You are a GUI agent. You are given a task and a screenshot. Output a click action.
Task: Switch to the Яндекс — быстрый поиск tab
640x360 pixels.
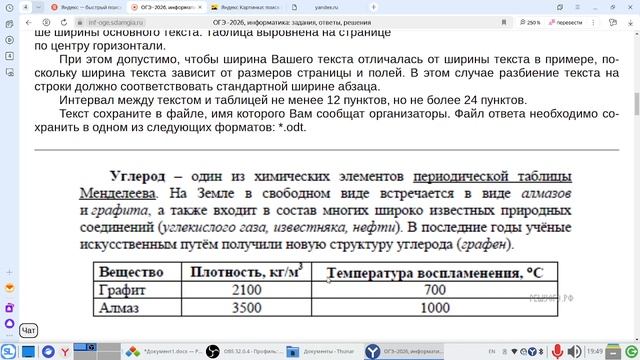tap(86, 7)
